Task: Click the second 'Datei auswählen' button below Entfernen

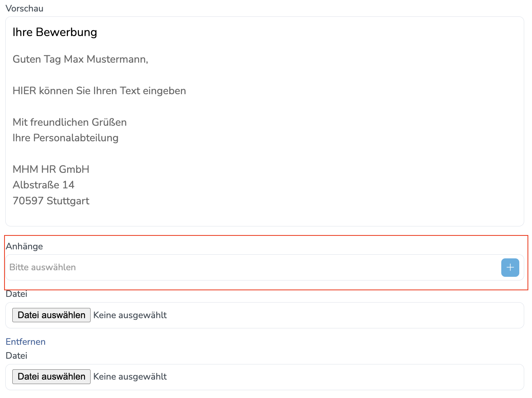Action: tap(51, 376)
